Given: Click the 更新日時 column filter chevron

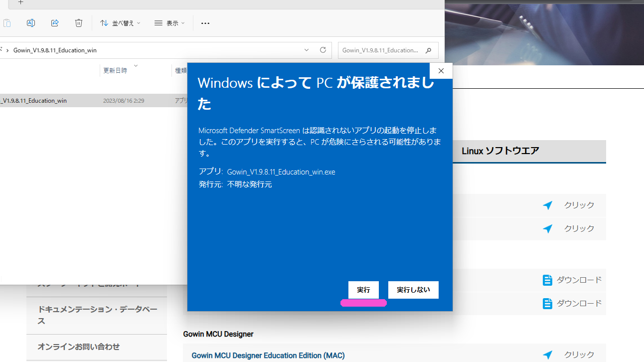Looking at the screenshot, I should point(136,65).
